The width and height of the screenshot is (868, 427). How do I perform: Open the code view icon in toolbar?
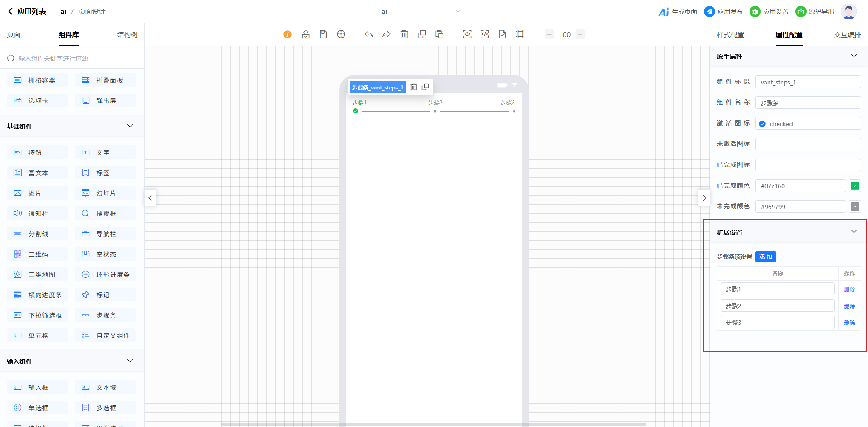[485, 34]
